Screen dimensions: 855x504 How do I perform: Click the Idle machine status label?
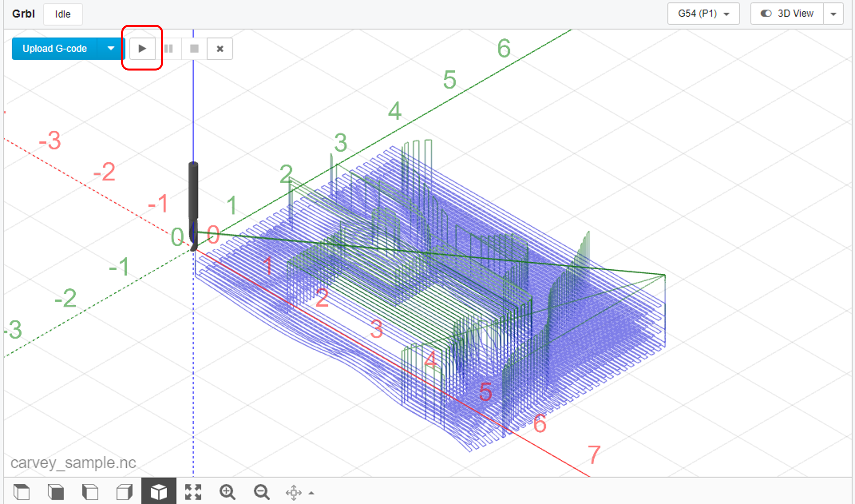[x=63, y=14]
